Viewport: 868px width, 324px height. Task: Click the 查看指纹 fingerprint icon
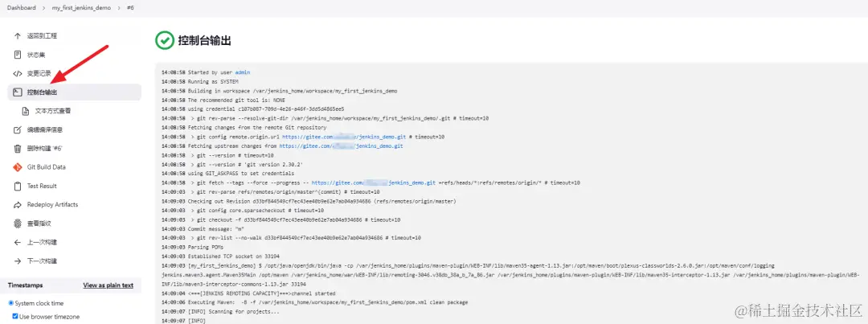click(x=17, y=224)
